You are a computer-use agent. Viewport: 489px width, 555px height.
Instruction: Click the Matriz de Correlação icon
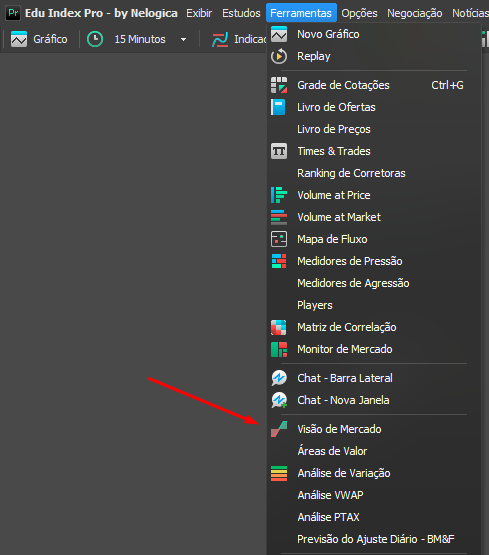[x=278, y=327]
